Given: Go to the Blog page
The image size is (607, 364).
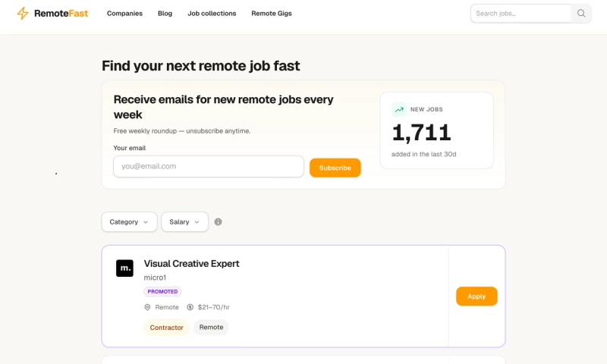Looking at the screenshot, I should (165, 14).
